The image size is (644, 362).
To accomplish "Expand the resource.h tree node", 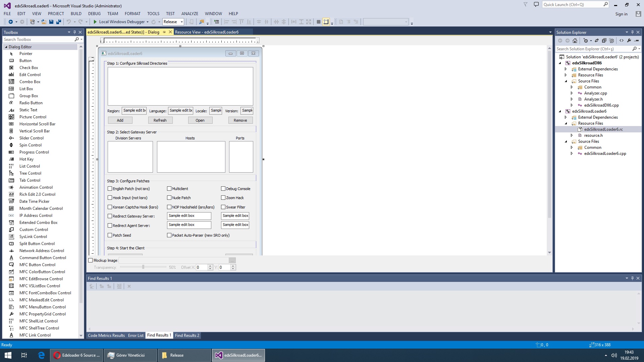I will point(572,135).
